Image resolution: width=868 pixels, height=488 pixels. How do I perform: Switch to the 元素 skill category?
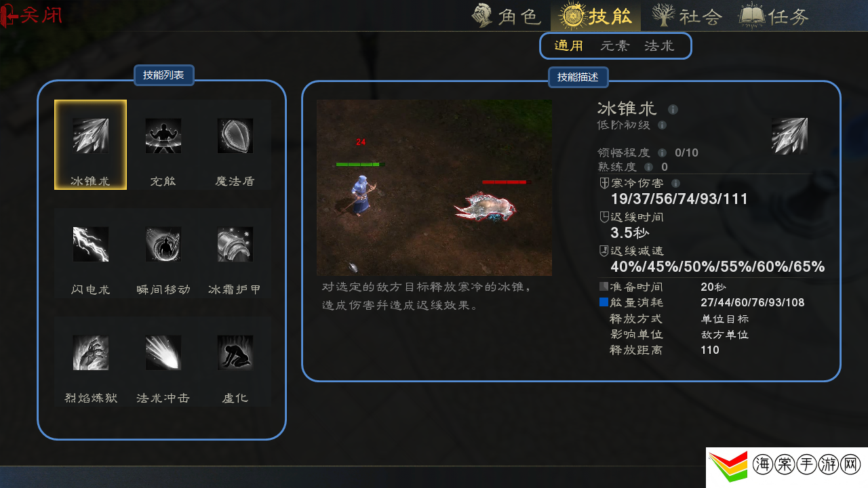(x=615, y=46)
